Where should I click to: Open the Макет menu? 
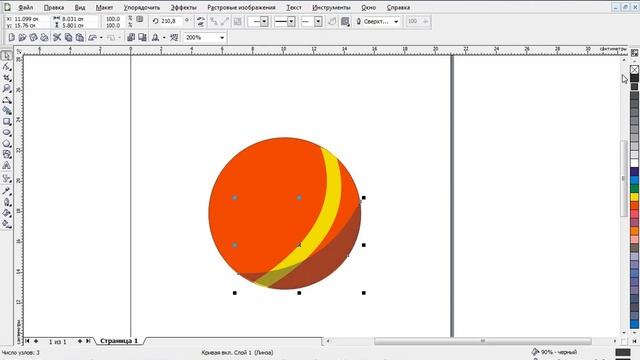pos(104,7)
